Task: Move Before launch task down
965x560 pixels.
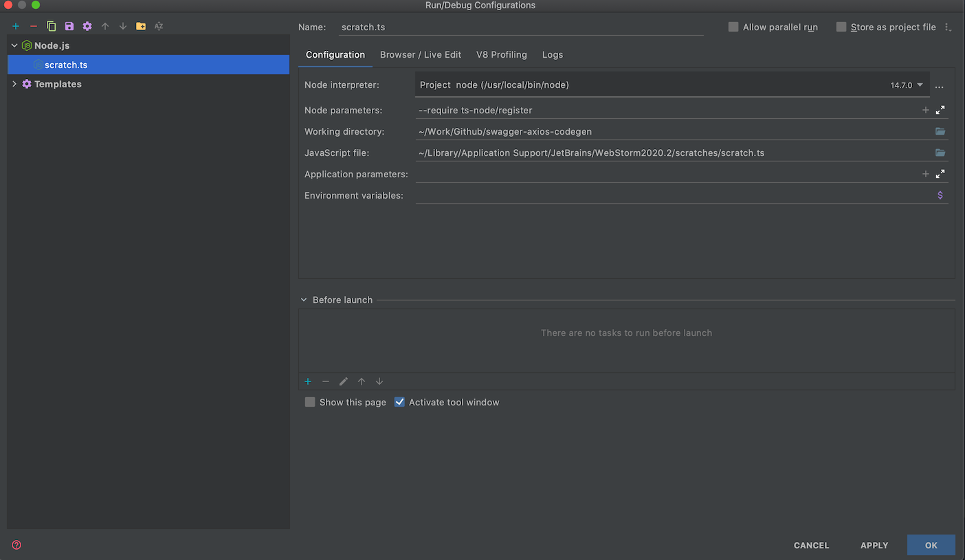Action: click(x=379, y=381)
